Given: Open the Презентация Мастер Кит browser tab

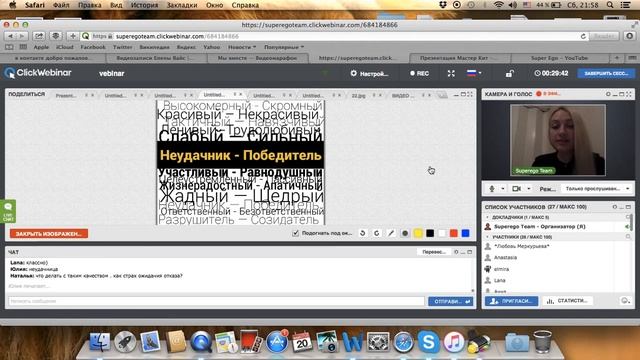Looking at the screenshot, I should pyautogui.click(x=459, y=58).
